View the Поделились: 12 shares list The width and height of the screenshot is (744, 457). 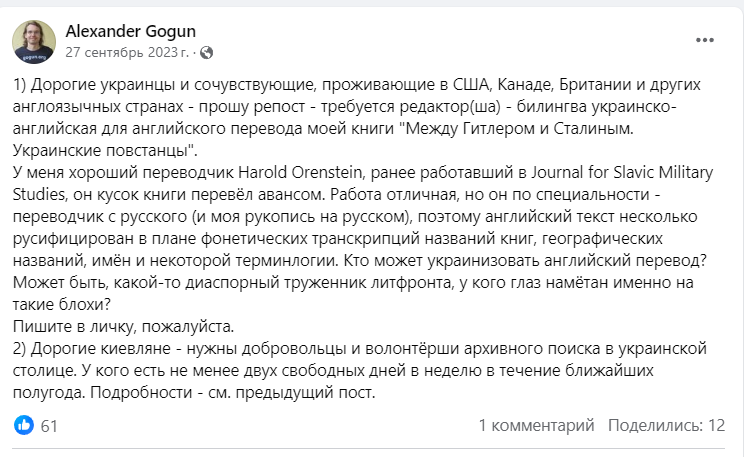[667, 425]
